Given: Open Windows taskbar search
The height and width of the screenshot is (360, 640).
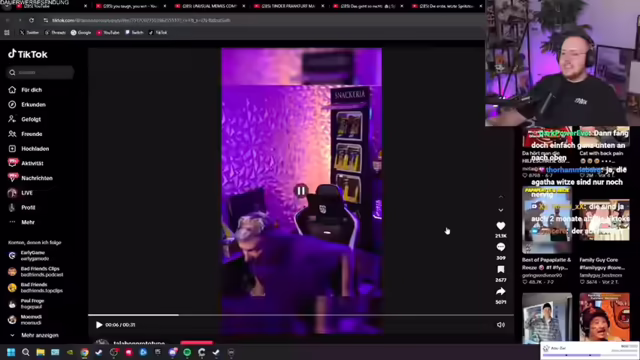Looking at the screenshot, I should pyautogui.click(x=26, y=352).
